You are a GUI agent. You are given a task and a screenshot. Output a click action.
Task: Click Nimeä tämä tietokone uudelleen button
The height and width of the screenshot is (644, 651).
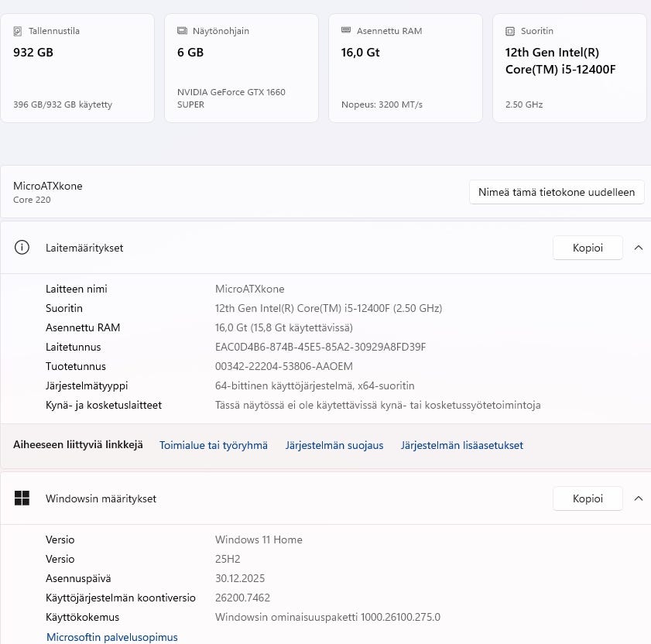coord(557,193)
